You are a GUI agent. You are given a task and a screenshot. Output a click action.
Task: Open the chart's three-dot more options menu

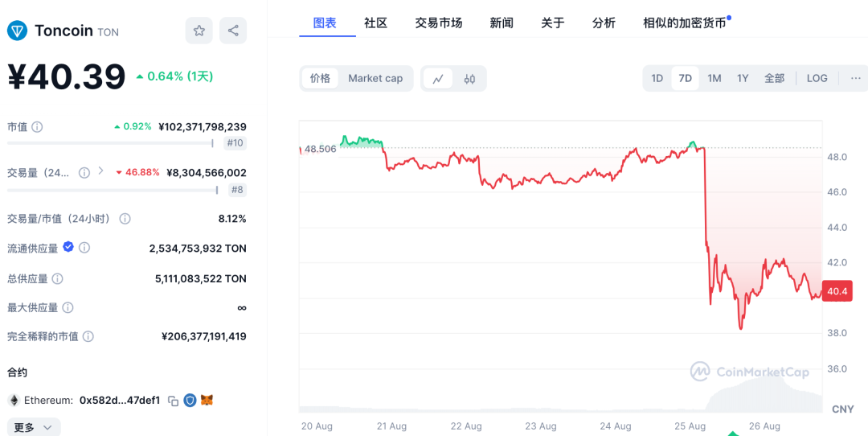click(x=855, y=79)
